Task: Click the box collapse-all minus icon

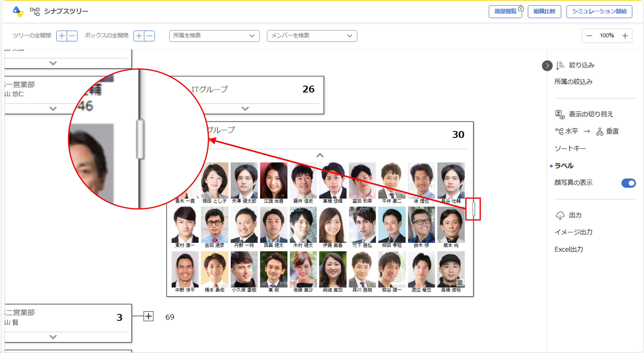Action: [149, 36]
